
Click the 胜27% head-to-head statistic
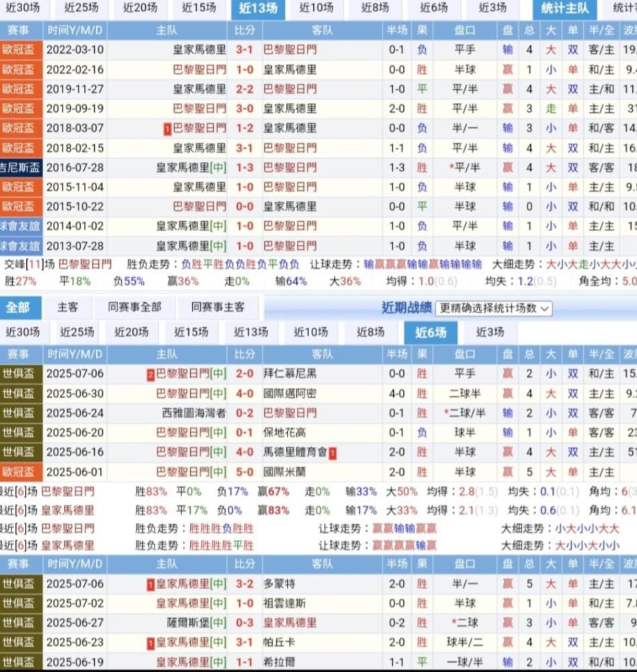(20, 282)
